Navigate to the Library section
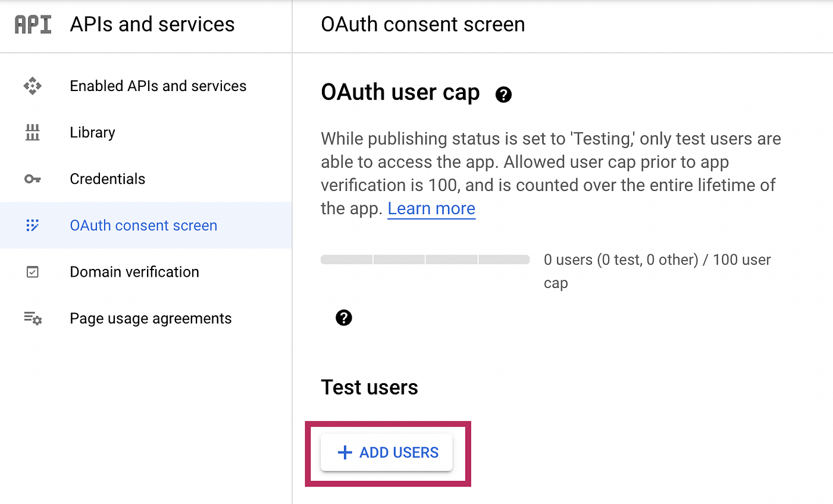Viewport: 833px width, 504px height. pyautogui.click(x=92, y=132)
